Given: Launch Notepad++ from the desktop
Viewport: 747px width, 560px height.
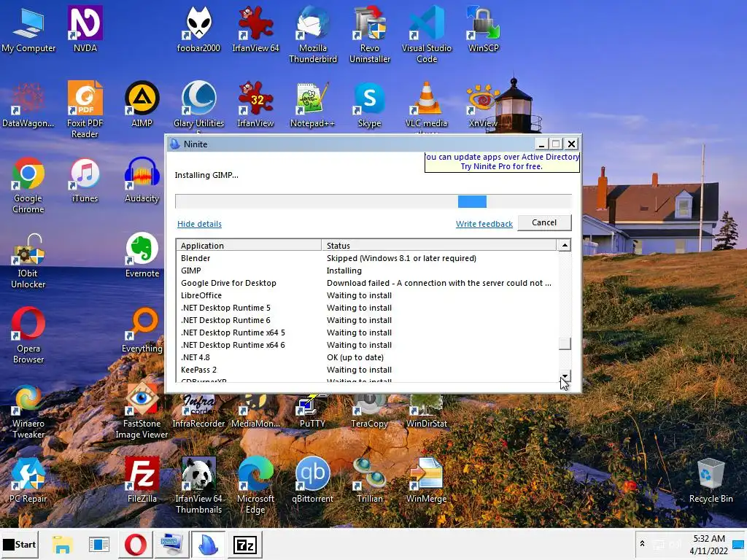Looking at the screenshot, I should pos(312,104).
